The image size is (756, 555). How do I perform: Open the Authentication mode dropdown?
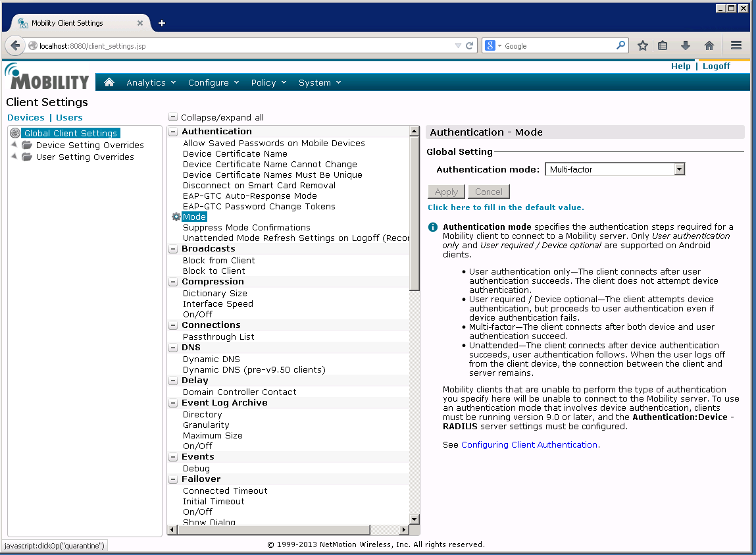679,169
